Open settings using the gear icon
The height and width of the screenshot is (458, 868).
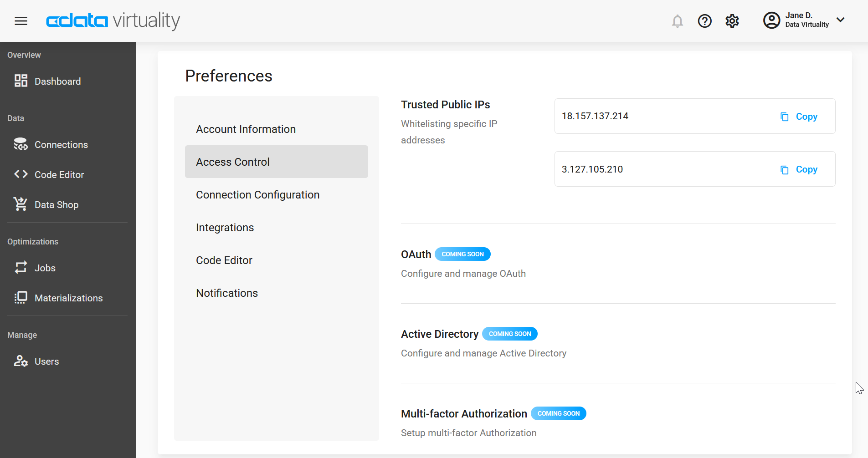click(x=732, y=21)
